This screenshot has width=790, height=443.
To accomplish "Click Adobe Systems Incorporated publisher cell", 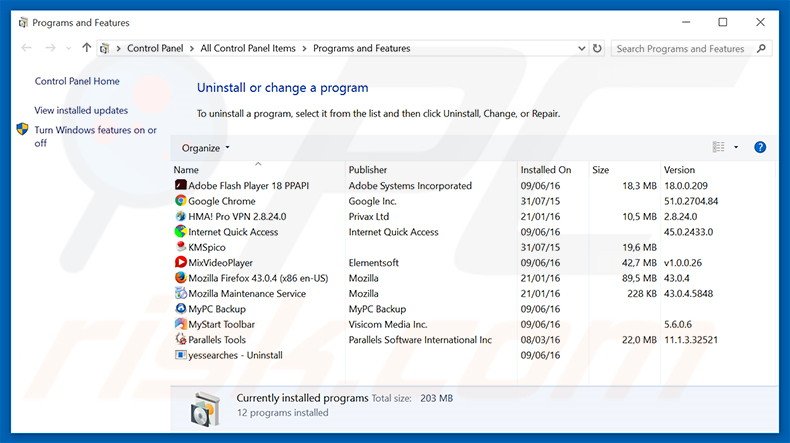I will [x=410, y=185].
